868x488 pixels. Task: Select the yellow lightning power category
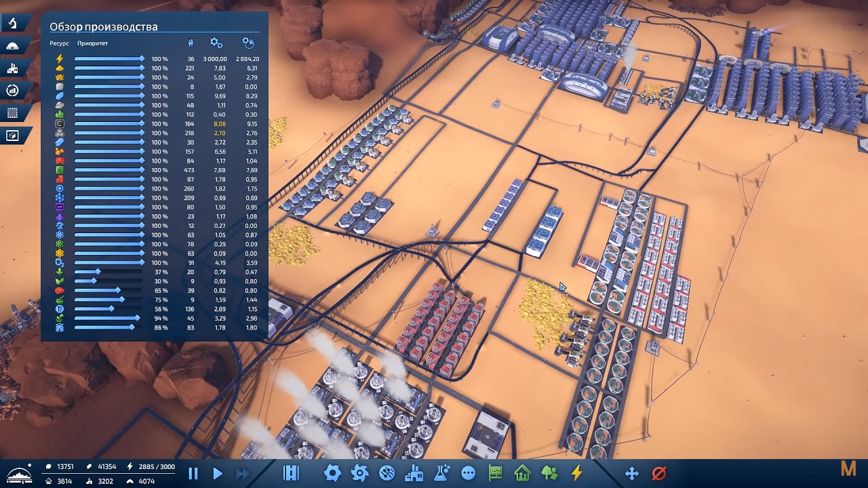tap(576, 473)
